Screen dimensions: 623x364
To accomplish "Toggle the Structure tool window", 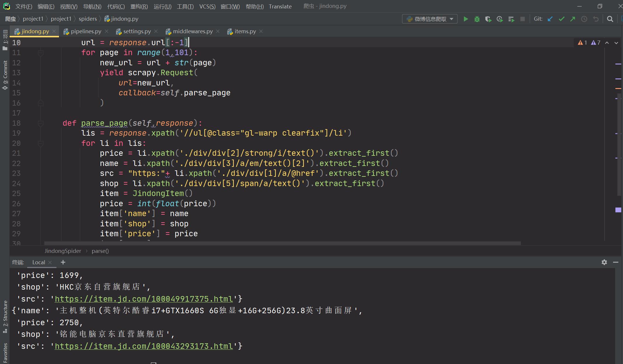I will click(x=5, y=316).
